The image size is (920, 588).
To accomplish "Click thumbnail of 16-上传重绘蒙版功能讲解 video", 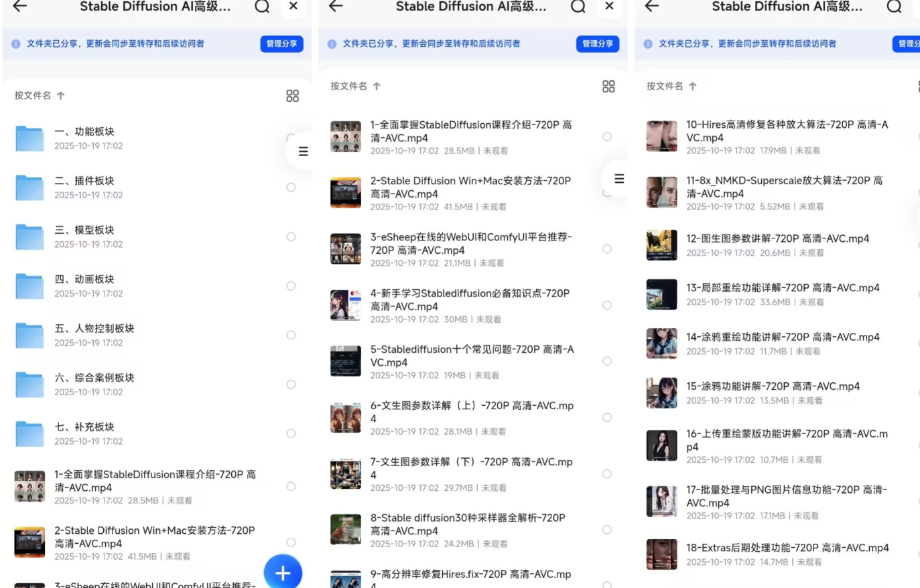I will (x=661, y=446).
